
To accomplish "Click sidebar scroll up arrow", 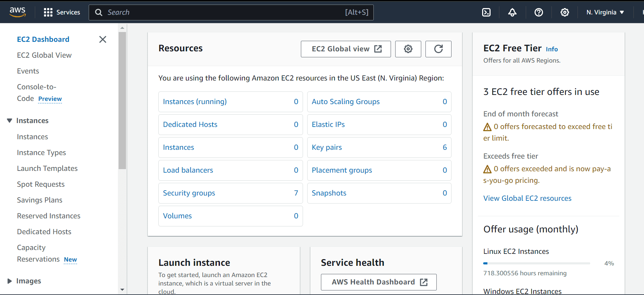I will (x=122, y=27).
